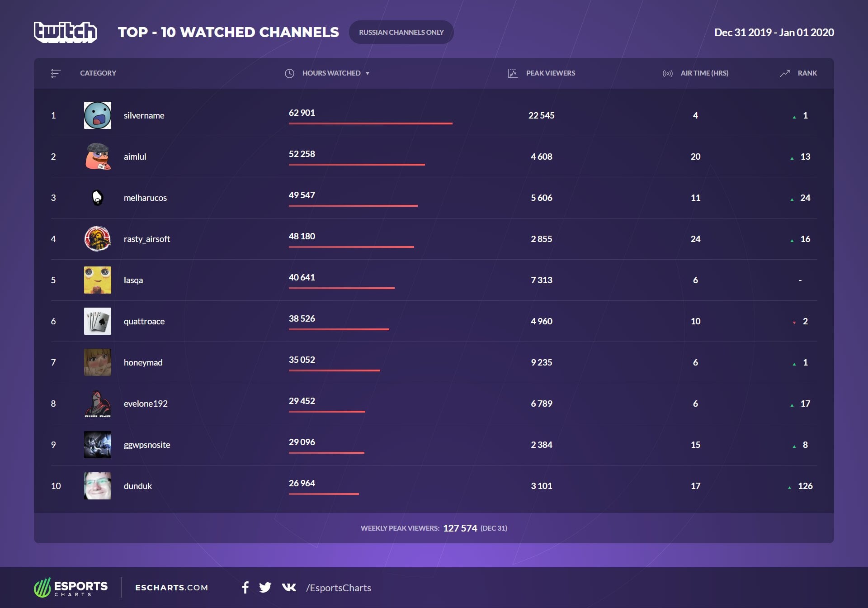Image resolution: width=868 pixels, height=608 pixels.
Task: Click the Air Time broadcast icon
Action: click(x=667, y=73)
